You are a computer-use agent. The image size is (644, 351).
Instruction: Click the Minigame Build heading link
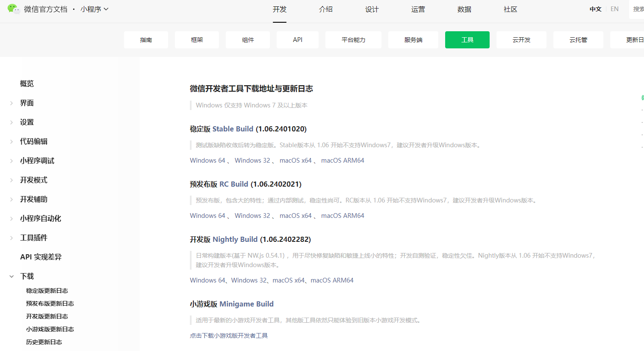click(246, 304)
